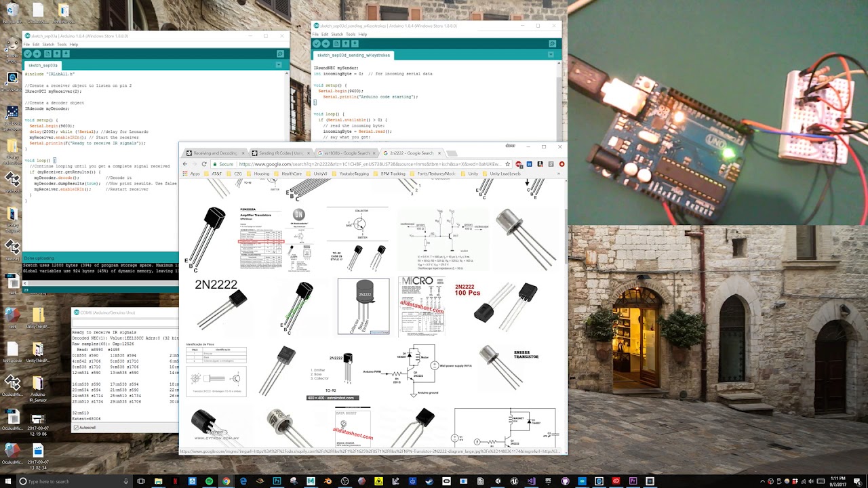The width and height of the screenshot is (868, 488).
Task: Click Upload in the sketch_sep03d Arduino window
Action: click(x=326, y=44)
